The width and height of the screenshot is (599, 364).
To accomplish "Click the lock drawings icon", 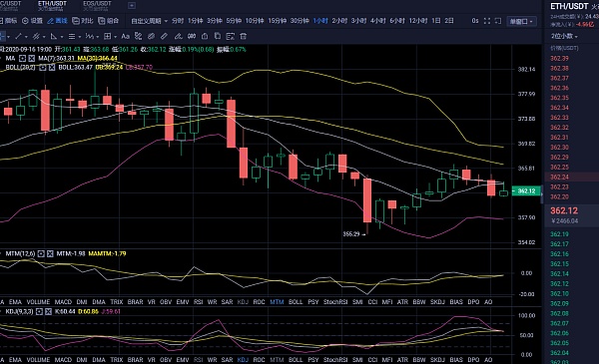I will 205,36.
